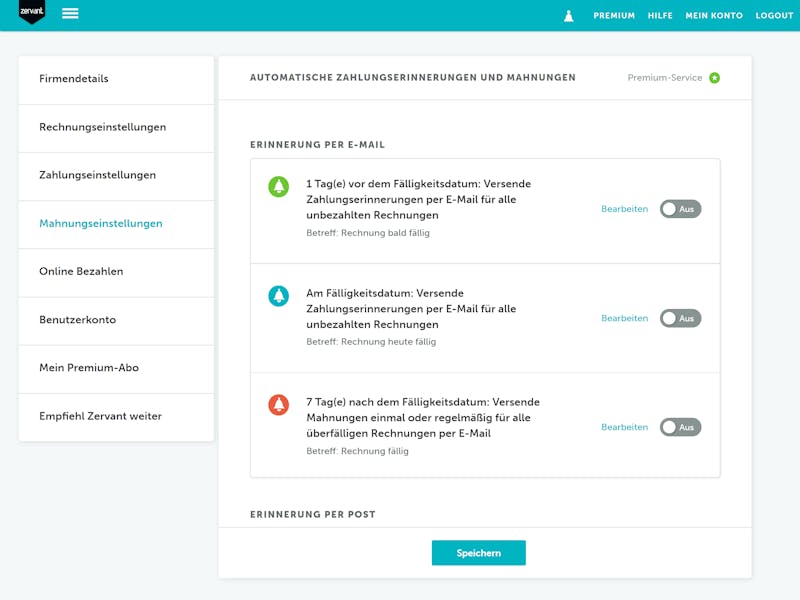800x600 pixels.
Task: Select Empfiehl Zervant weiter in the sidebar
Action: coord(116,417)
